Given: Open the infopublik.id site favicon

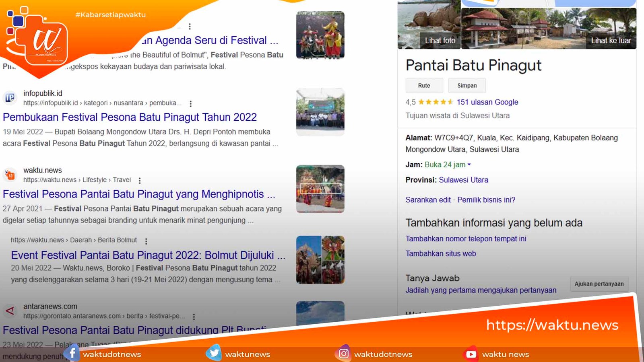Looking at the screenshot, I should 10,98.
